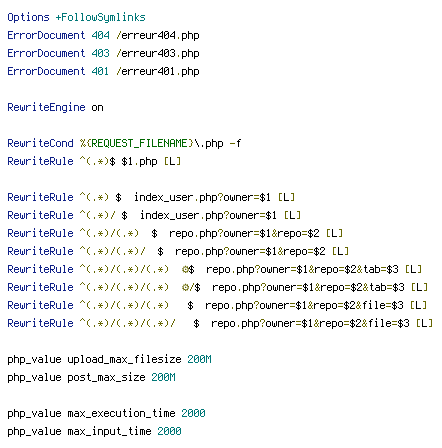Click the -f flag in RewriteCond line

coord(235,143)
